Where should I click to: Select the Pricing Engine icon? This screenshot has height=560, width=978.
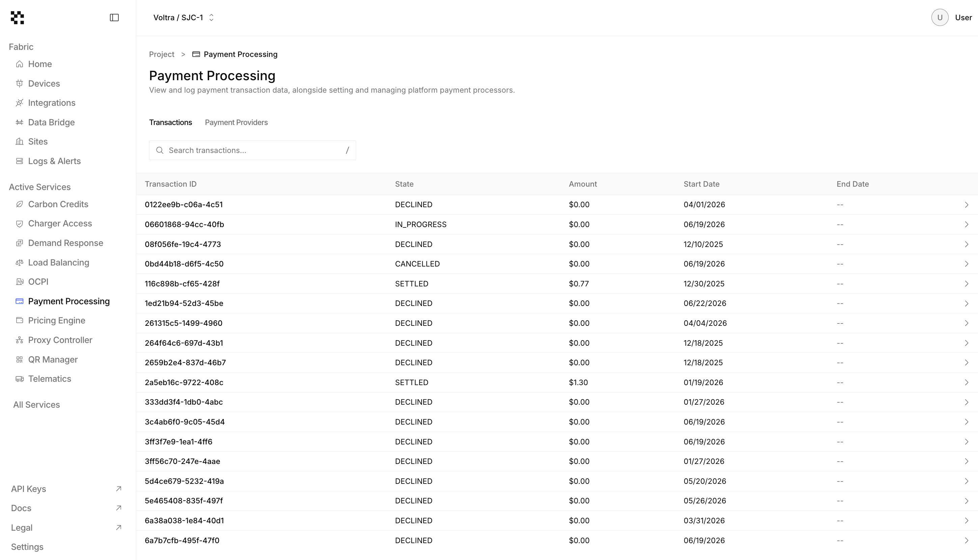(20, 320)
